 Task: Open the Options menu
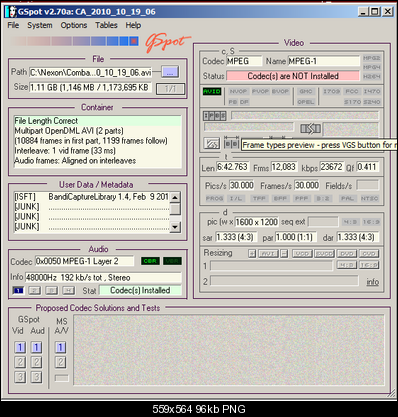(x=74, y=25)
